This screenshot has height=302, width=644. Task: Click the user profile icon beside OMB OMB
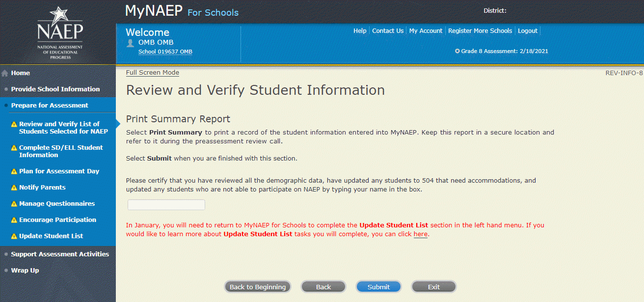click(130, 43)
